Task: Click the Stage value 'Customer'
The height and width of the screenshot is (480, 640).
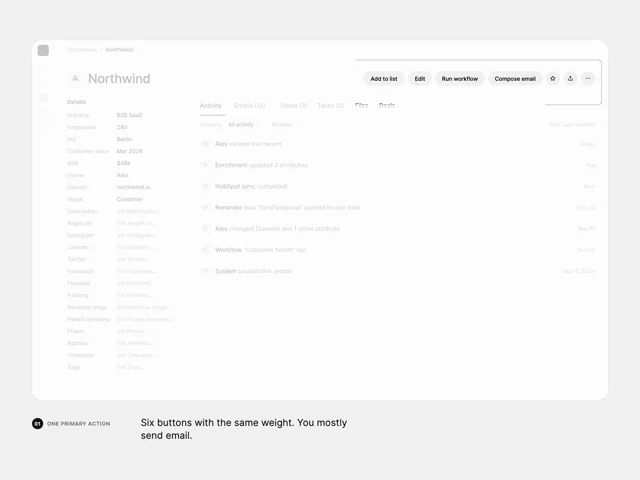Action: tap(130, 199)
